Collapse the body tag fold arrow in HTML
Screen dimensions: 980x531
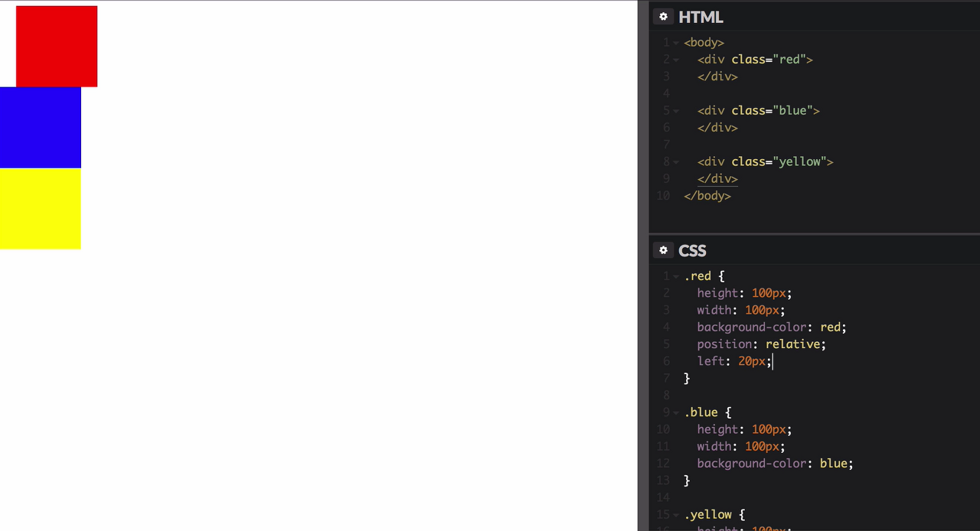[x=676, y=43]
